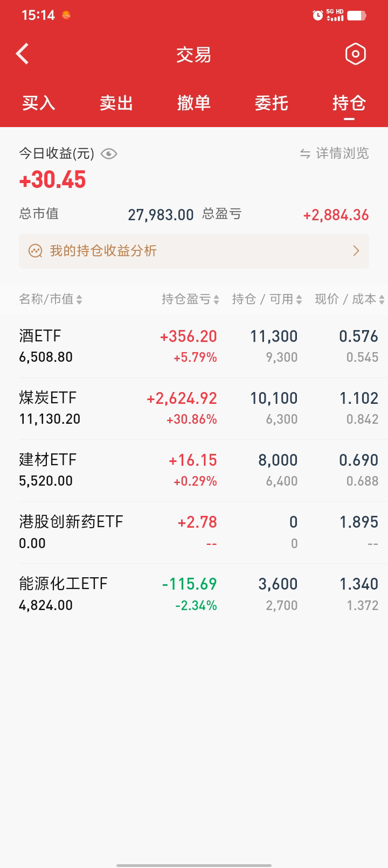Open the 撤单 tab
The height and width of the screenshot is (868, 388).
(x=194, y=103)
